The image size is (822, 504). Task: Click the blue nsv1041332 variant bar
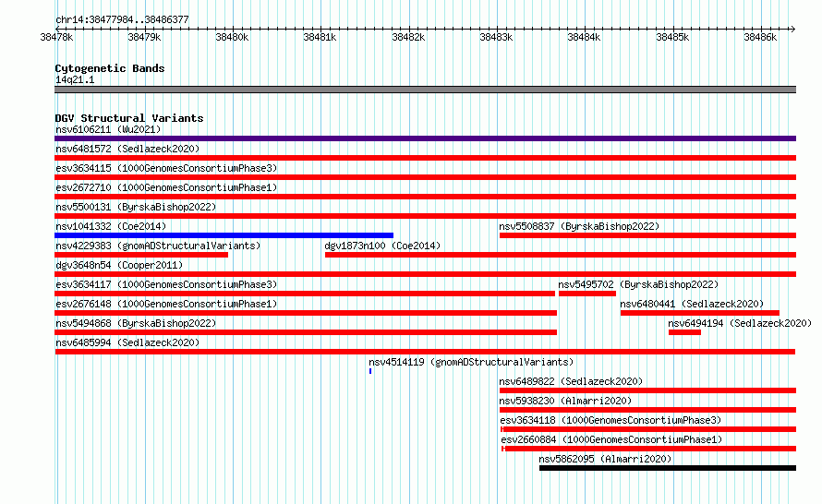click(x=224, y=235)
